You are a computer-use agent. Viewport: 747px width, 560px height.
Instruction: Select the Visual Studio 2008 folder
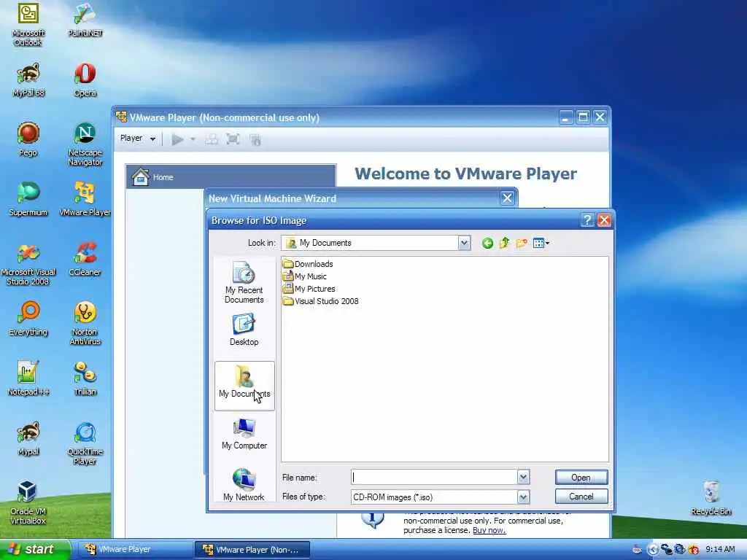pyautogui.click(x=321, y=301)
